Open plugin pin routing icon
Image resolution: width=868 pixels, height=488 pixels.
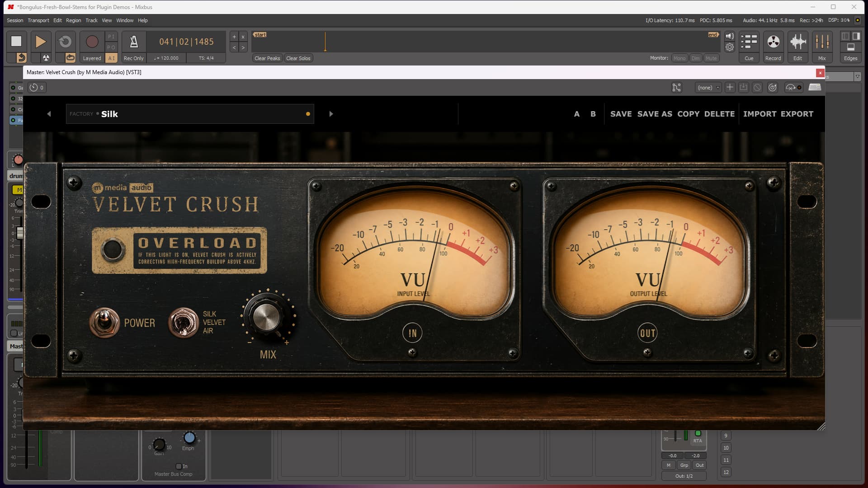tap(676, 88)
